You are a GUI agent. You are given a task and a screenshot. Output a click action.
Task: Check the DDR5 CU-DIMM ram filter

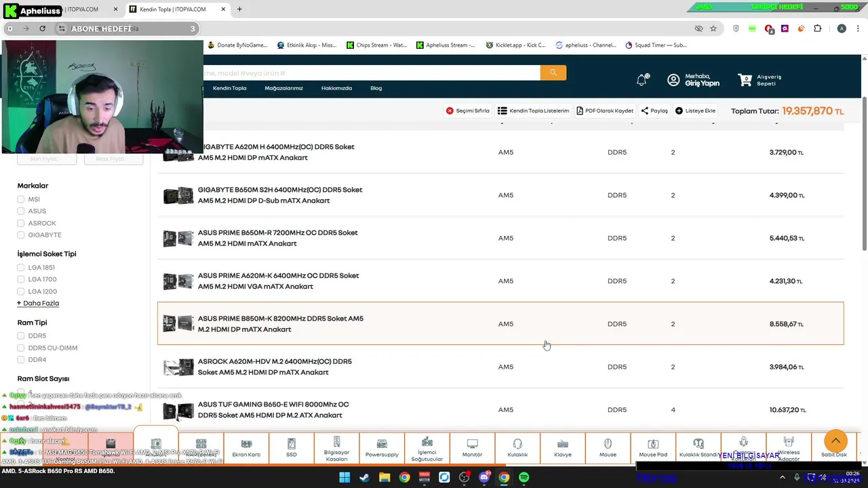point(21,348)
